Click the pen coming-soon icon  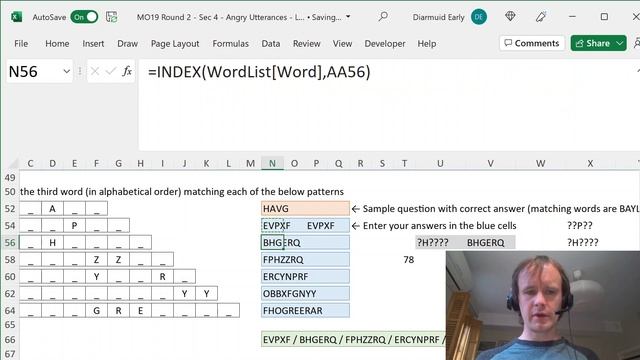point(541,17)
